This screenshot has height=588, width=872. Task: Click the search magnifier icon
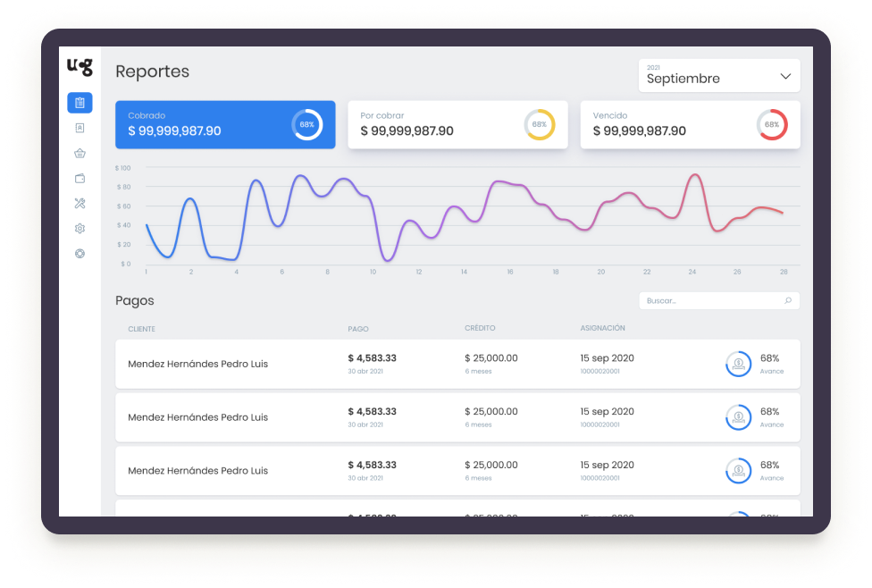[787, 301]
